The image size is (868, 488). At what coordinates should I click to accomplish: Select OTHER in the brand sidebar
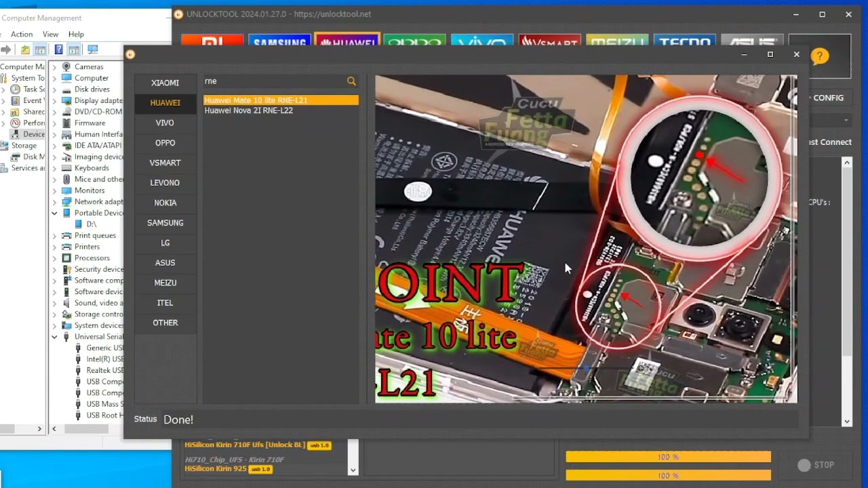(165, 323)
